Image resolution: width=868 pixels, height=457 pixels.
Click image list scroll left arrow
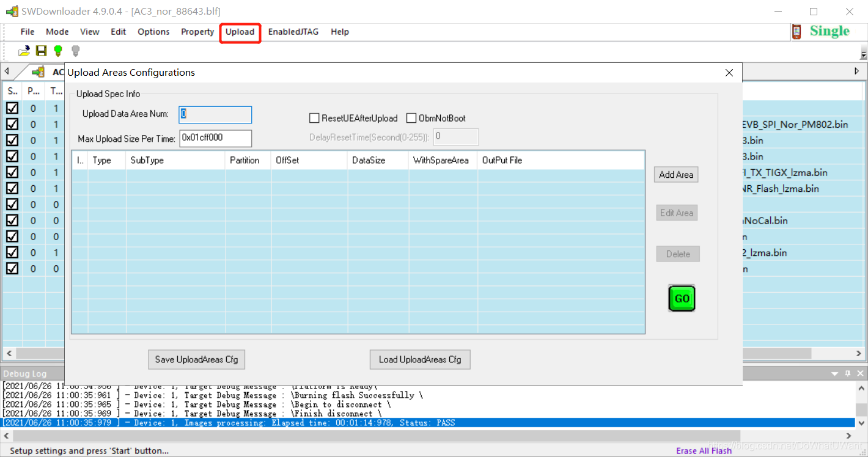(x=9, y=353)
